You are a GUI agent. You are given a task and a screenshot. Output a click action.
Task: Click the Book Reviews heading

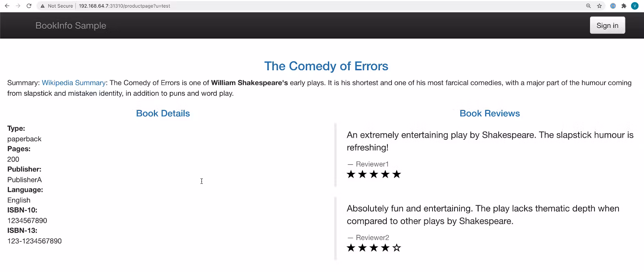tap(489, 114)
